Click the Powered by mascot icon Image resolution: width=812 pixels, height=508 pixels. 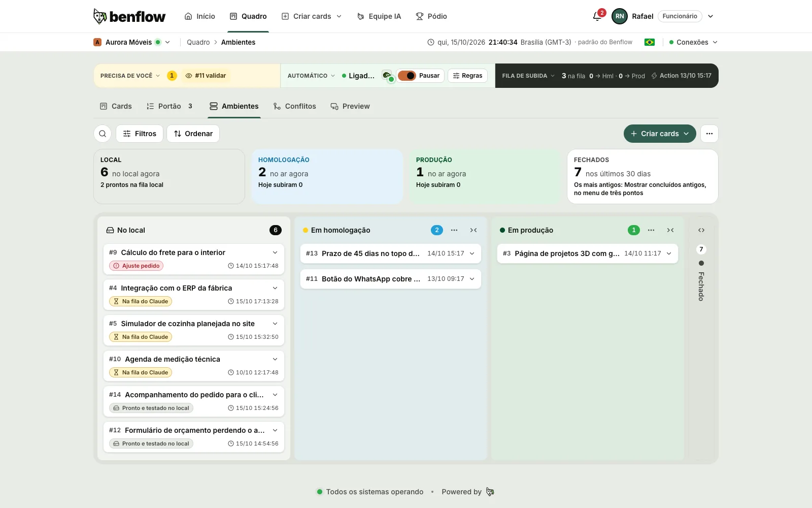(x=490, y=492)
